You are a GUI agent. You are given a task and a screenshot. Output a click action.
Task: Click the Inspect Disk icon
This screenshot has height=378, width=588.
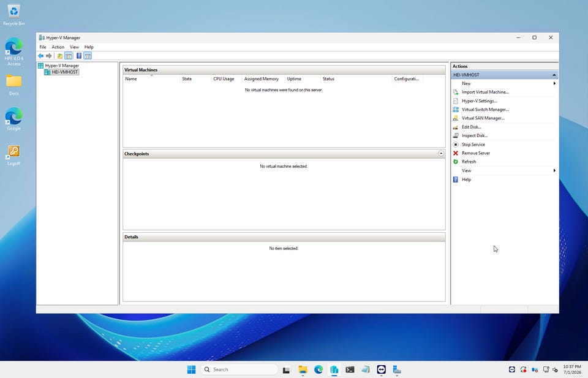(456, 136)
